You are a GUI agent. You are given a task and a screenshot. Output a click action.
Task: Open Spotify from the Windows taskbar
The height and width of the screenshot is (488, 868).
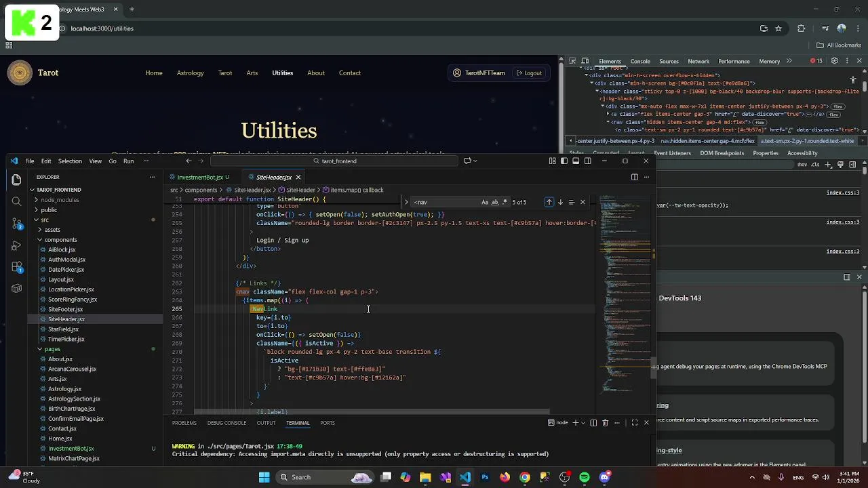tap(585, 477)
